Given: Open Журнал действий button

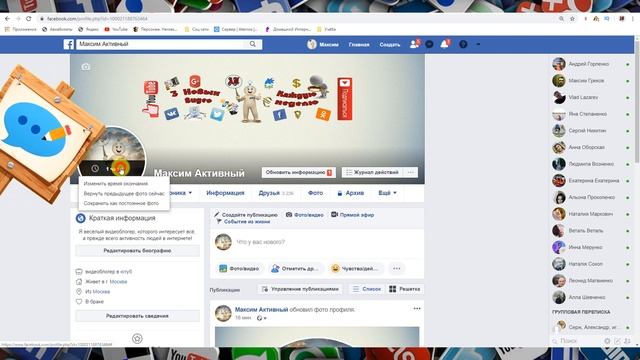Looking at the screenshot, I should (372, 173).
